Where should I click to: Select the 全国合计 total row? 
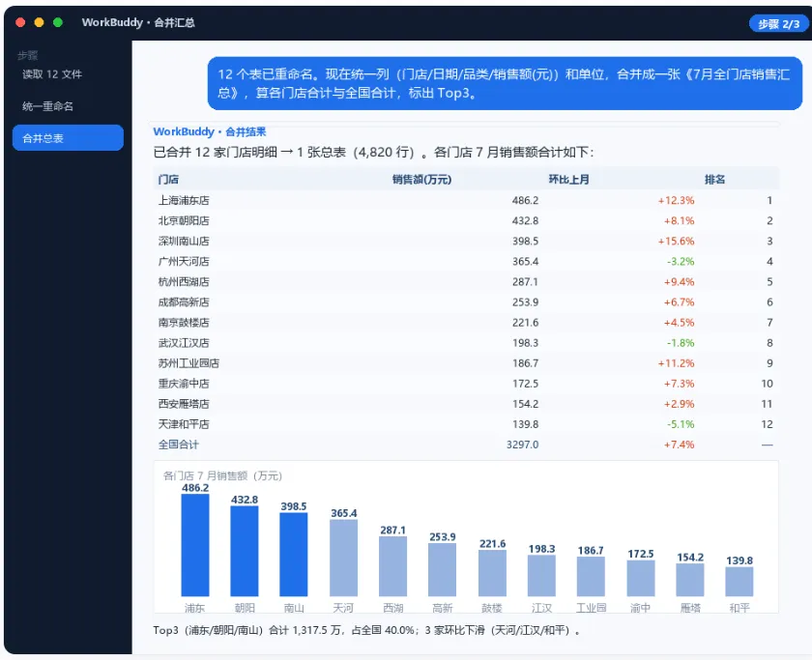tap(466, 445)
